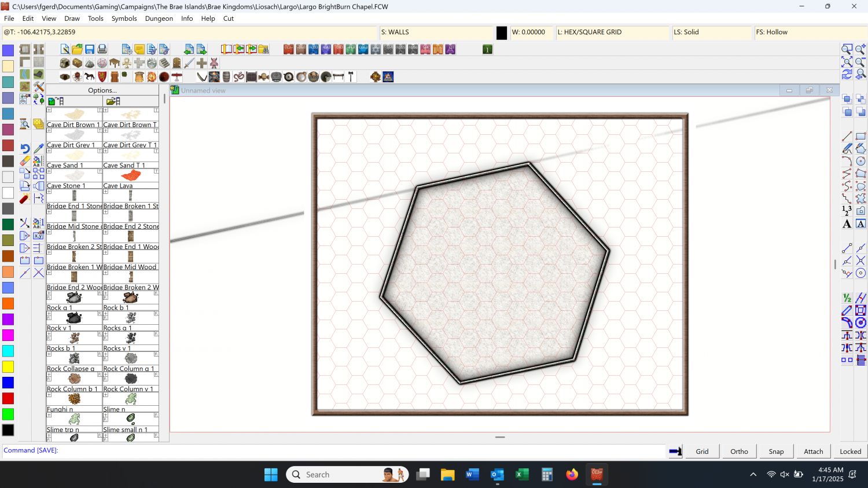Screen dimensions: 868x488
Task: Click the Windows Start button
Action: (x=271, y=475)
